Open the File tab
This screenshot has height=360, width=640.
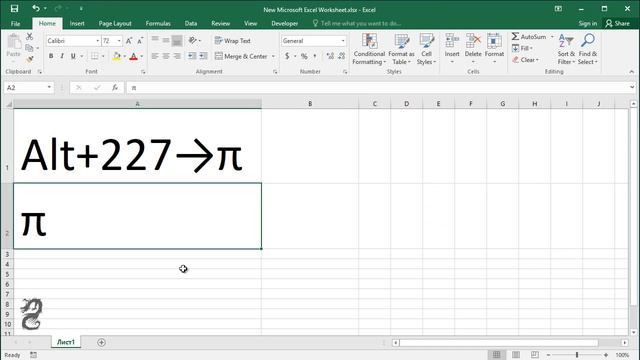16,24
